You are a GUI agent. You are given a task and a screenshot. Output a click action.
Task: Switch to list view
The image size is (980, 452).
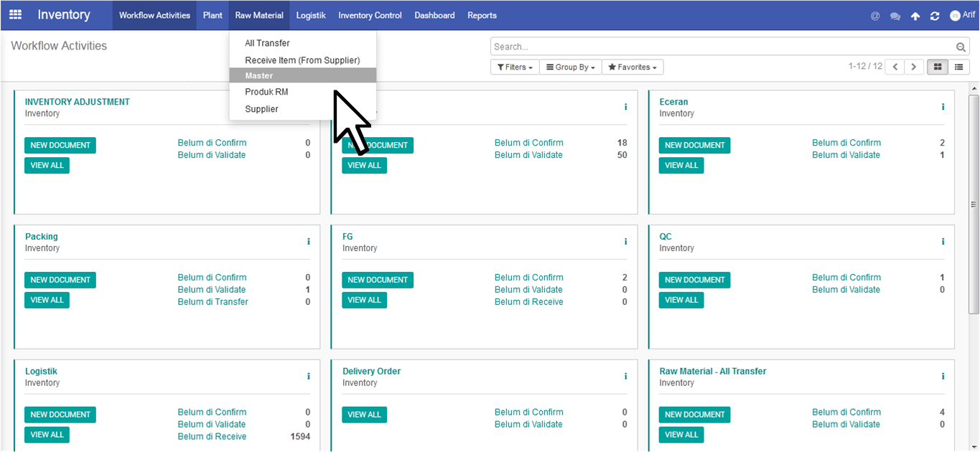[x=958, y=67]
